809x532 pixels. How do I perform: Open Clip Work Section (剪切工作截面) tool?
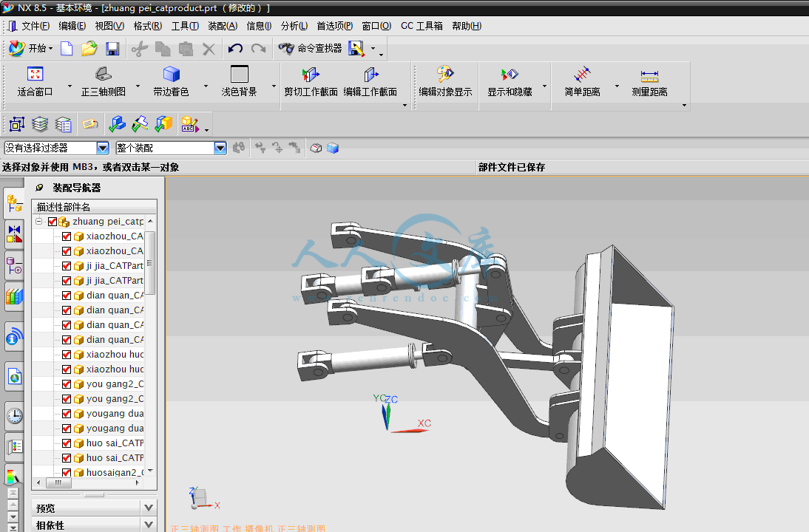point(311,75)
